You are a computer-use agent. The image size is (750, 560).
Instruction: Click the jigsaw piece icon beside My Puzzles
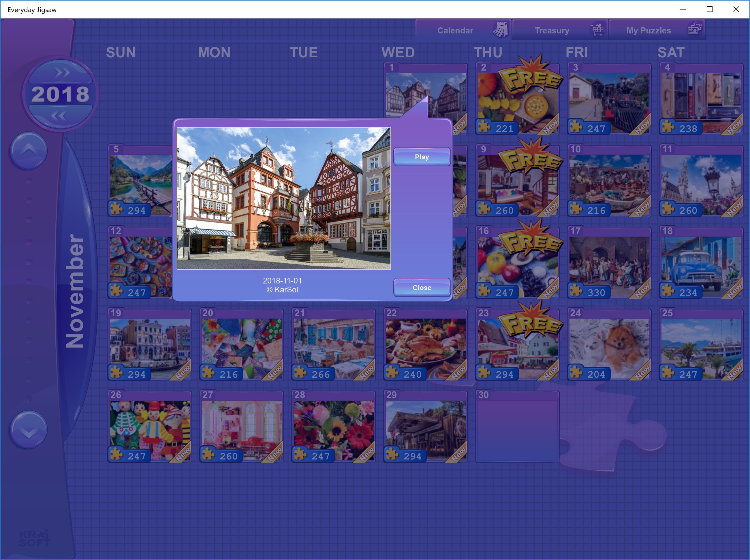click(x=694, y=29)
